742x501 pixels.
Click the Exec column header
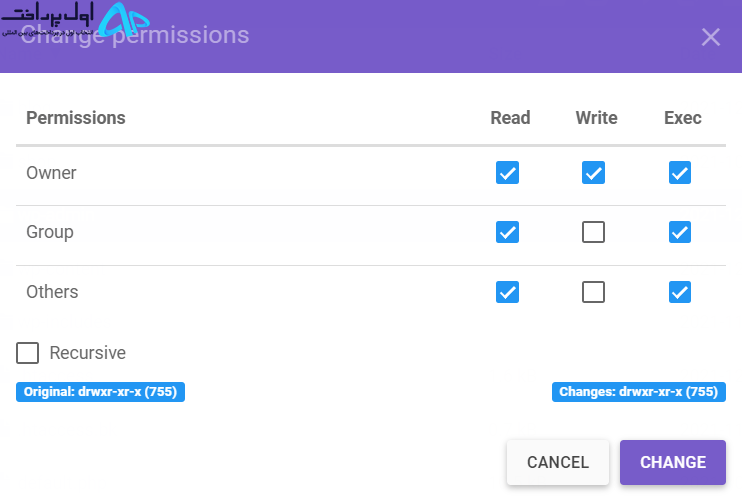point(682,118)
